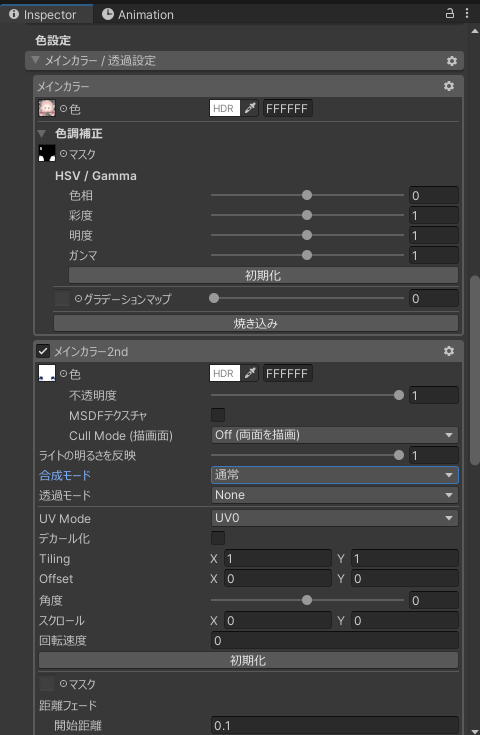Collapse the 色調補正 foldout

point(42,134)
